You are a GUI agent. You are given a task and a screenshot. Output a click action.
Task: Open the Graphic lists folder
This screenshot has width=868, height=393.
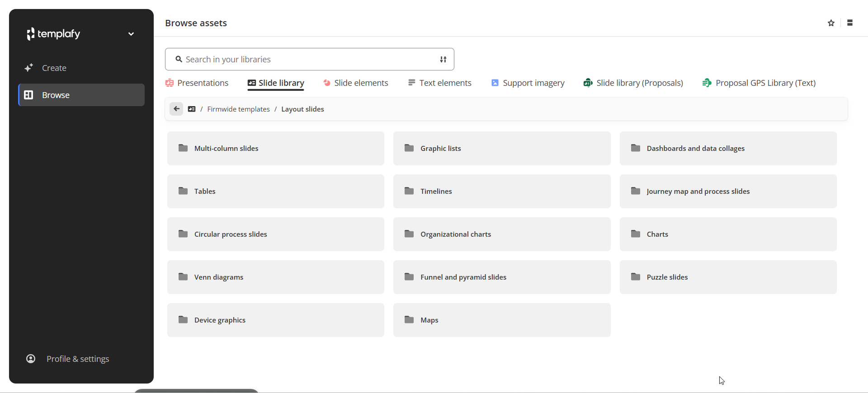point(502,148)
